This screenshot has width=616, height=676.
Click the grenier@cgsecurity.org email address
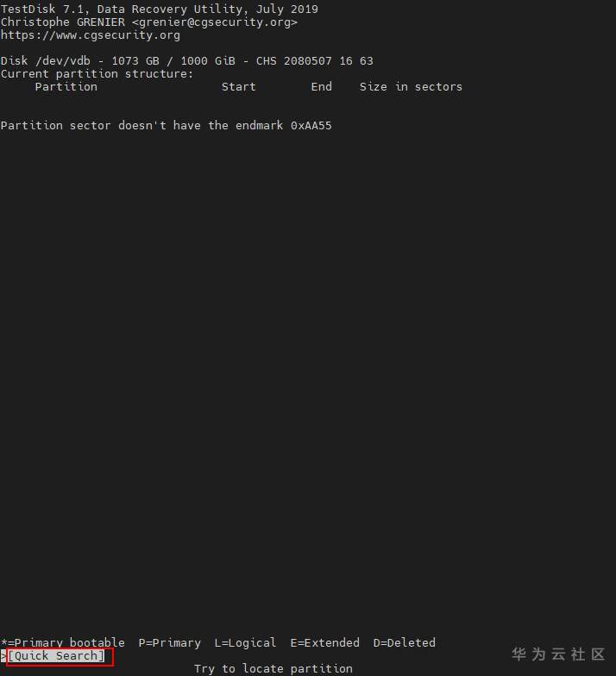(214, 22)
